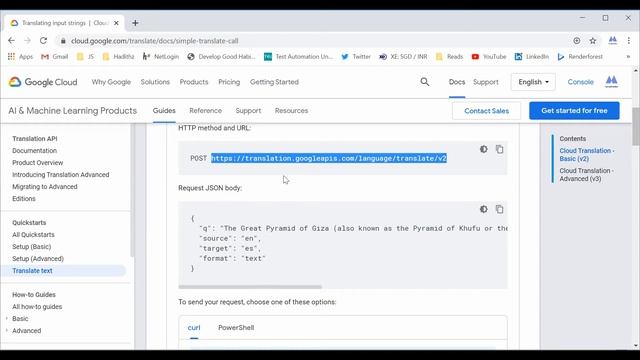Click the left sidebar scrollbar
This screenshot has height=360, width=640.
pyautogui.click(x=132, y=190)
